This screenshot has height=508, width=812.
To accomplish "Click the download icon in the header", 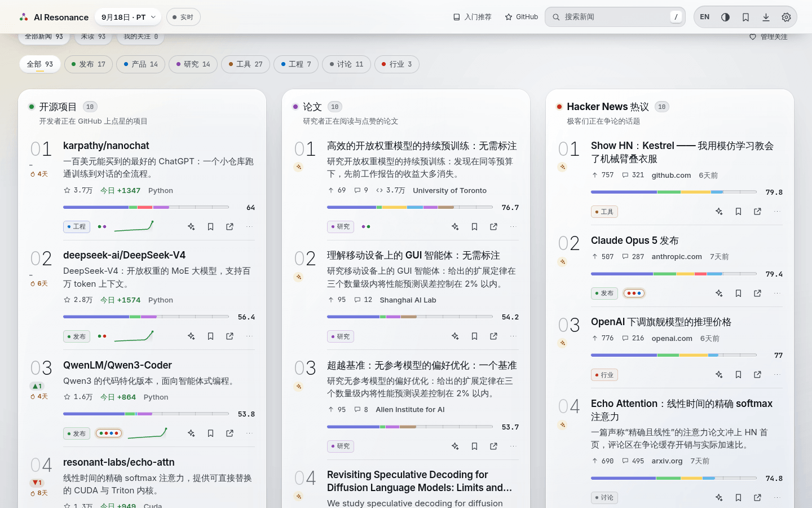I will point(766,17).
